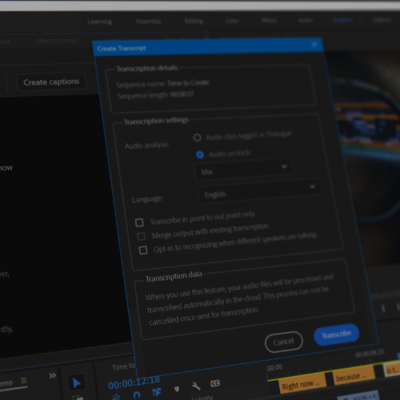Click the blue Transcribe button

(336, 334)
